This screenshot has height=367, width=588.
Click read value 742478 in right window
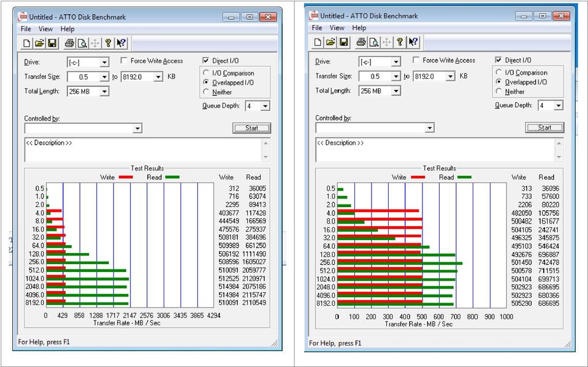549,262
